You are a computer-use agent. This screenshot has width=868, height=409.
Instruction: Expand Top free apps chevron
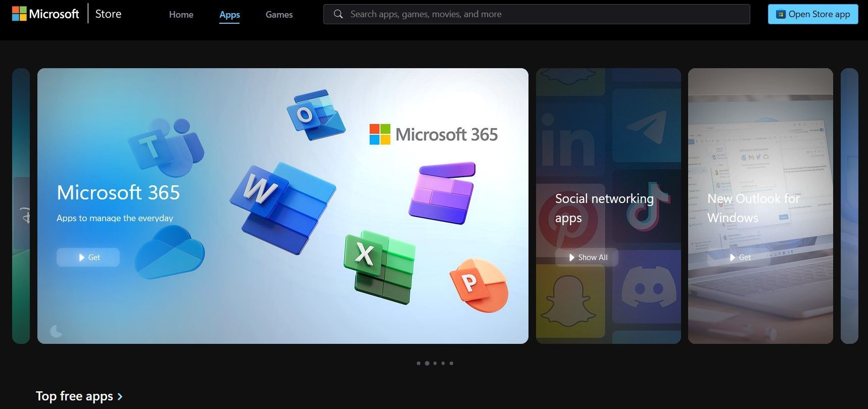(x=120, y=397)
